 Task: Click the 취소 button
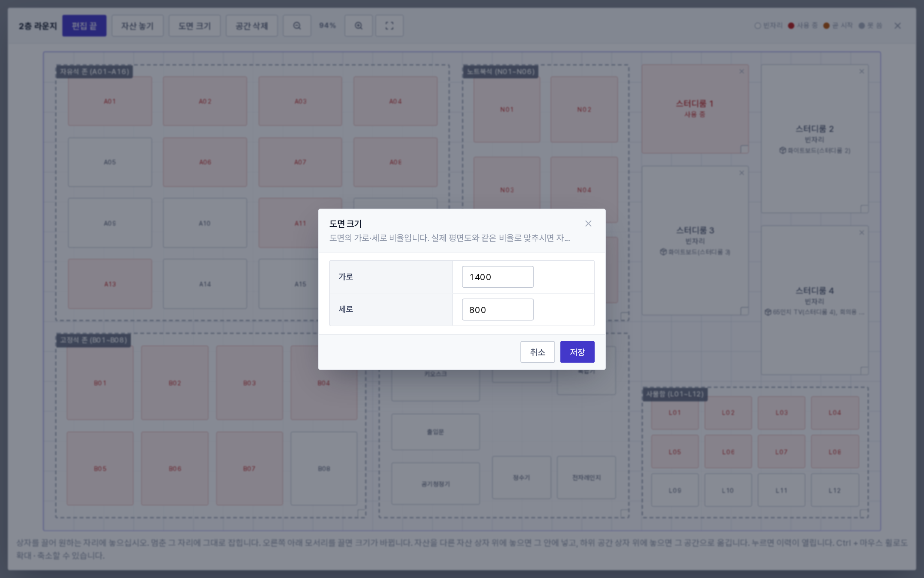tap(537, 352)
